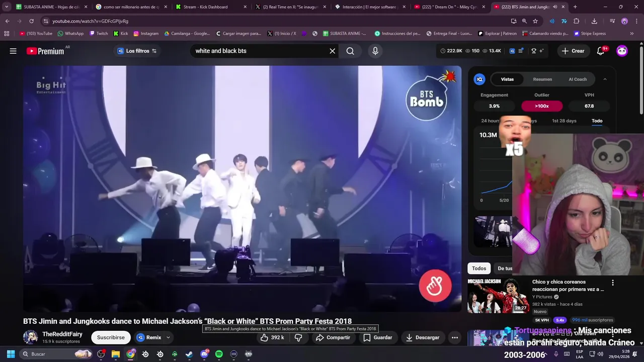Open Remix dropdown arrow
The height and width of the screenshot is (362, 644).
pyautogui.click(x=168, y=337)
